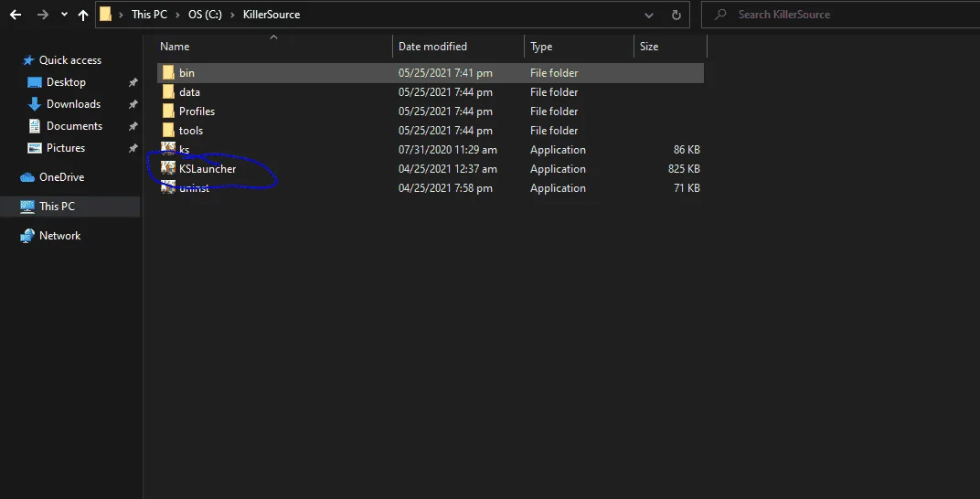Select the KSLauncher file name
This screenshot has width=980, height=499.
coord(208,169)
